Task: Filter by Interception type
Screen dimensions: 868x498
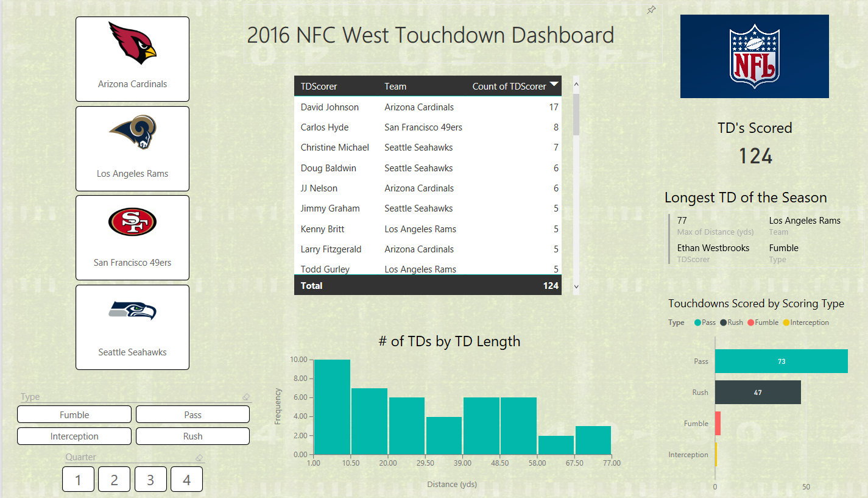Action: coord(74,436)
